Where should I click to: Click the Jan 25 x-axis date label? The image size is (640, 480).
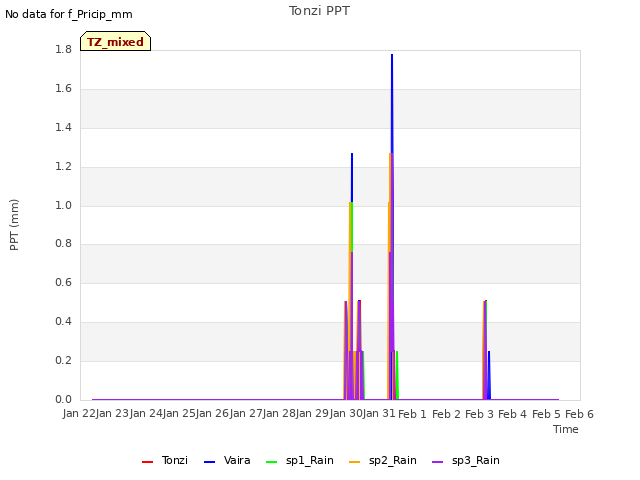click(x=179, y=413)
